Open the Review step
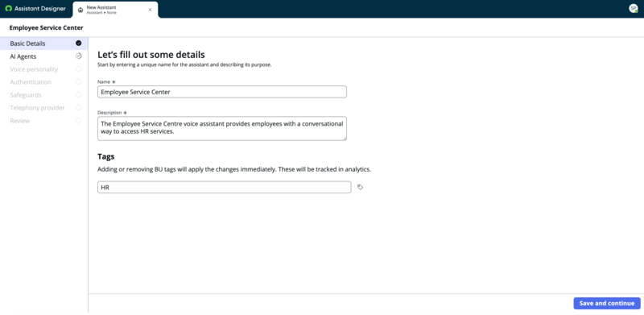 44,121
